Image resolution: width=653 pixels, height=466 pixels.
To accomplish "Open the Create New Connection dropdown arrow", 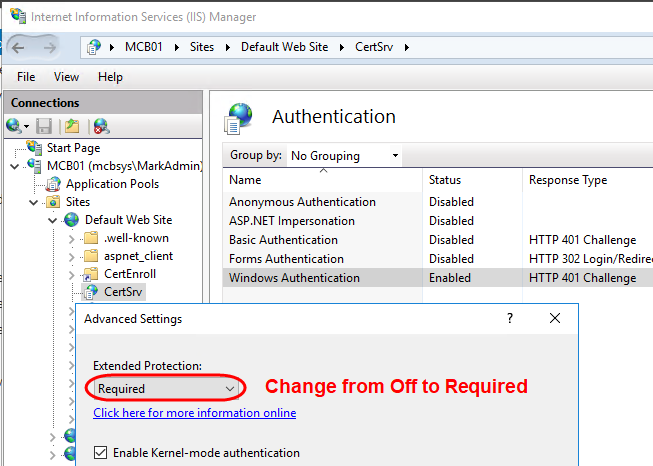I will click(x=26, y=127).
